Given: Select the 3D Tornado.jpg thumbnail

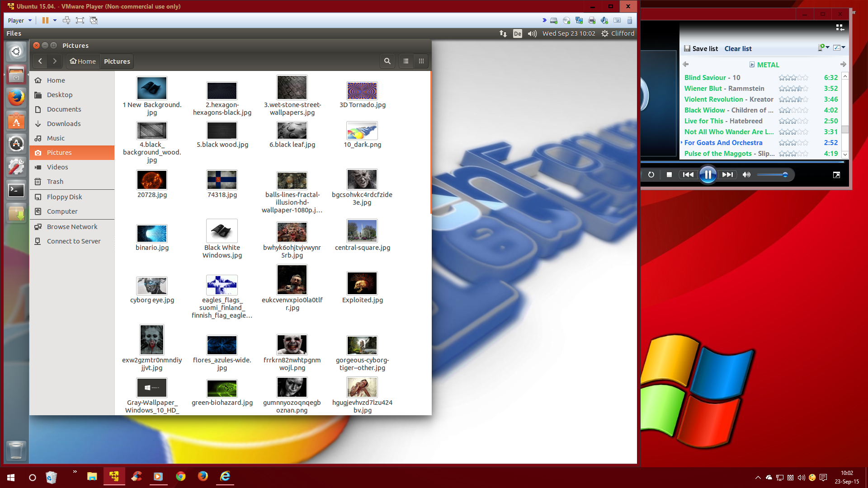Looking at the screenshot, I should point(362,90).
